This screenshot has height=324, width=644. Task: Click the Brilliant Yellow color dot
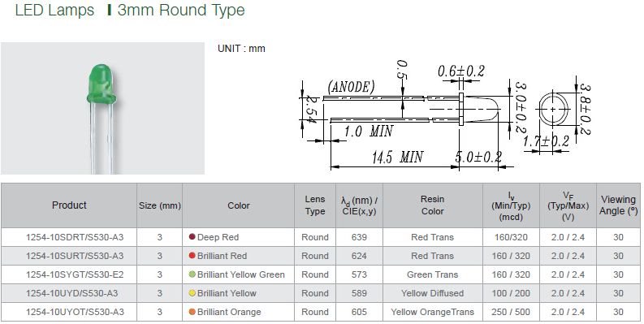(192, 293)
